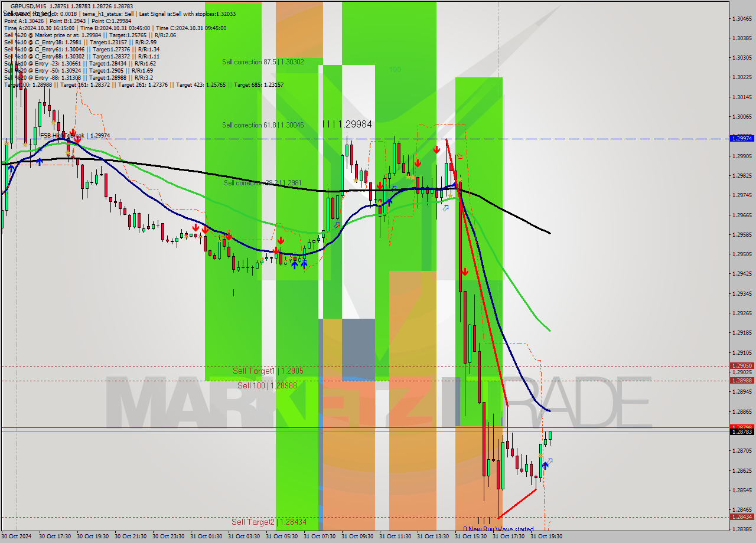Click the 'FSB-HighToBreak | 1.29974' label
This screenshot has height=543, width=756.
tap(75, 136)
